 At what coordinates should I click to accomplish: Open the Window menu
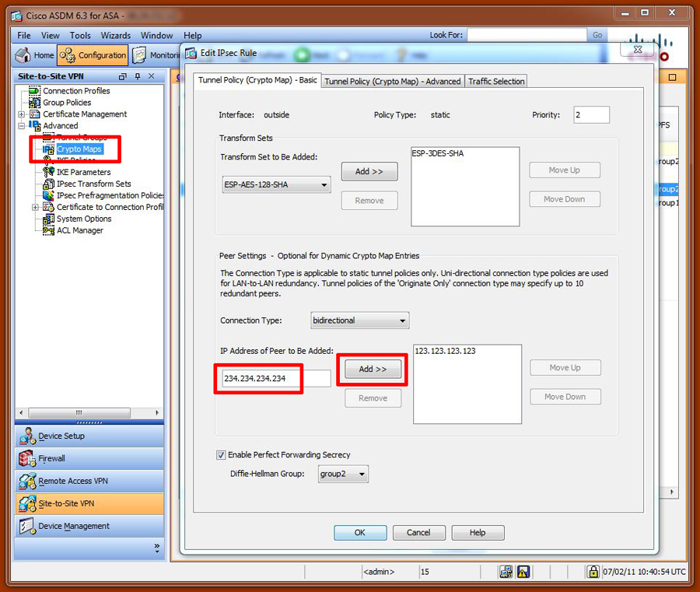[156, 35]
